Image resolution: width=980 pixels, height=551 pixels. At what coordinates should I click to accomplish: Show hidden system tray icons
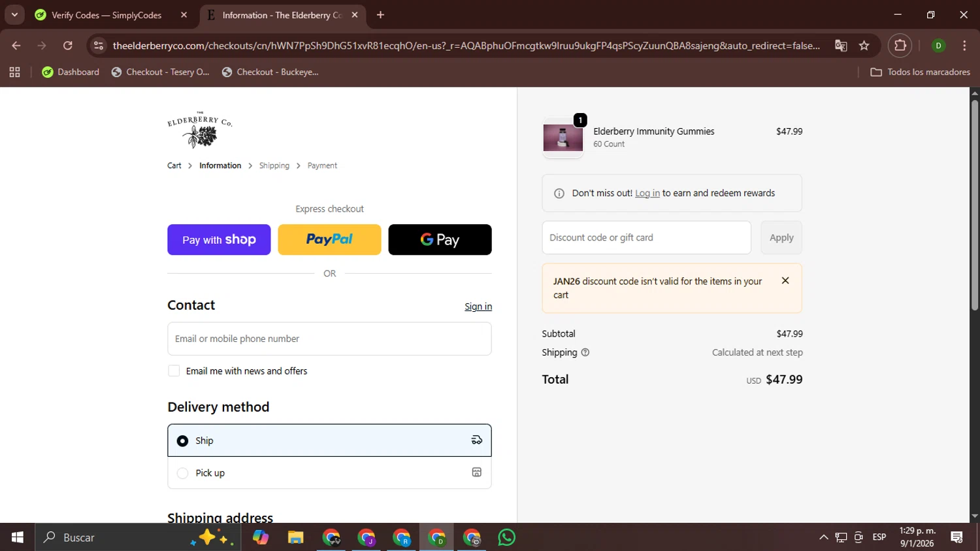pos(824,537)
